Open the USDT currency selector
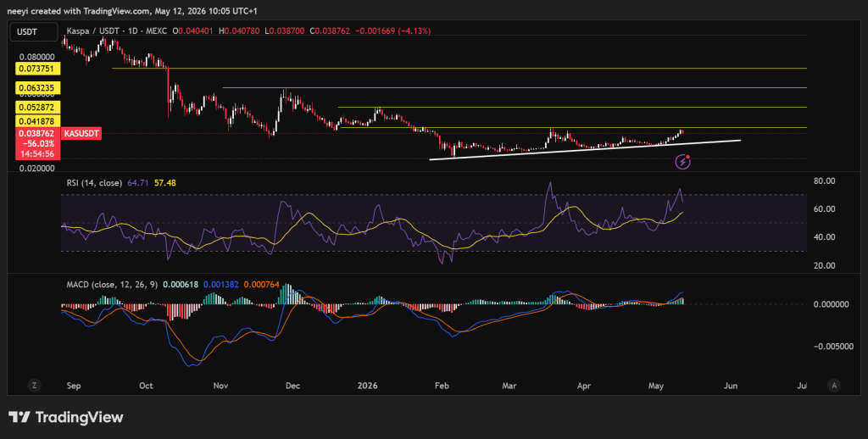 coord(33,32)
